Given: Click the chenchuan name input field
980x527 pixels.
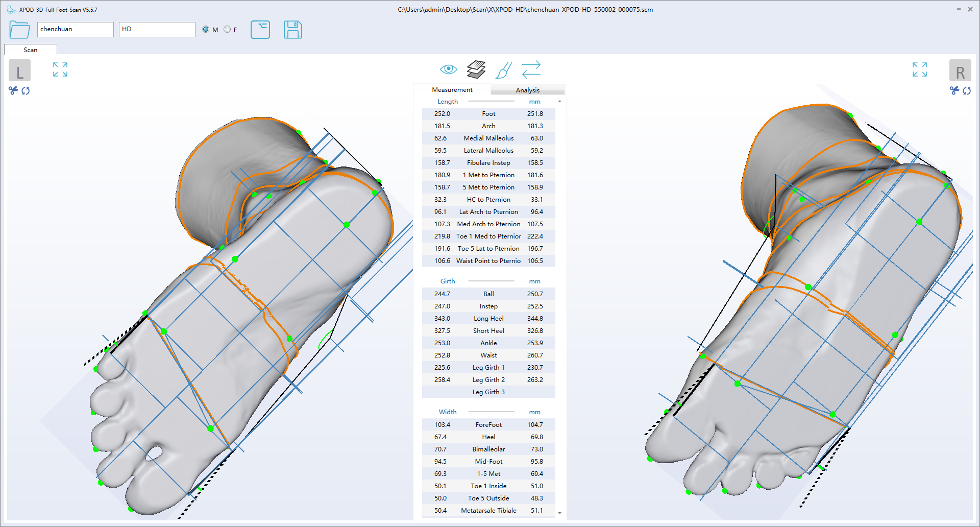Looking at the screenshot, I should click(x=75, y=29).
